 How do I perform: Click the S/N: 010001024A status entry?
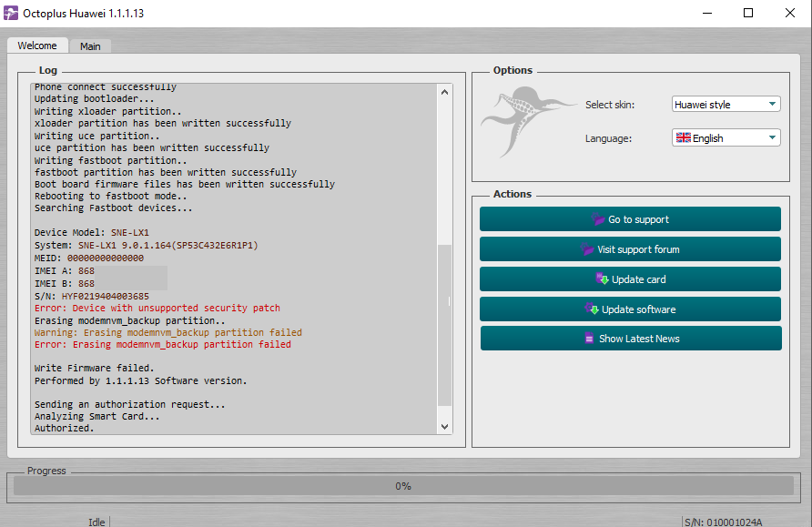coord(724,522)
